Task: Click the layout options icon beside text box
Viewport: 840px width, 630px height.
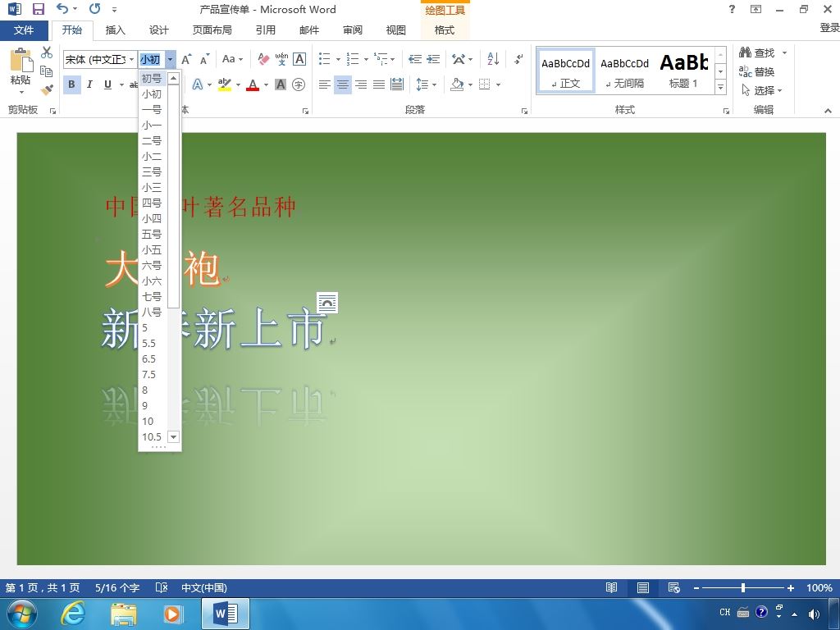Action: tap(327, 303)
